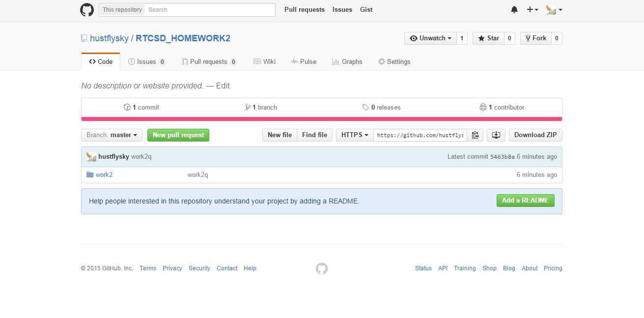Star this repository
Image resolution: width=644 pixels, height=318 pixels.
(x=488, y=38)
